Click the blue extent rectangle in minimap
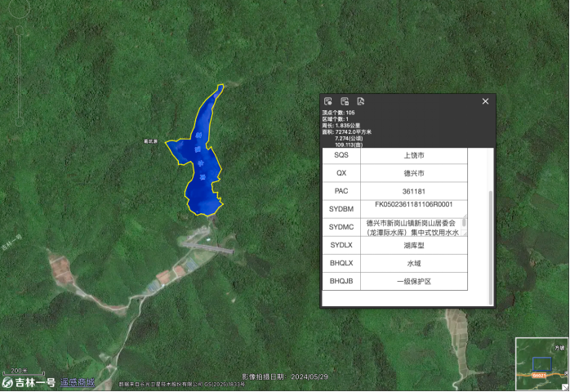The height and width of the screenshot is (392, 570). pos(541,364)
